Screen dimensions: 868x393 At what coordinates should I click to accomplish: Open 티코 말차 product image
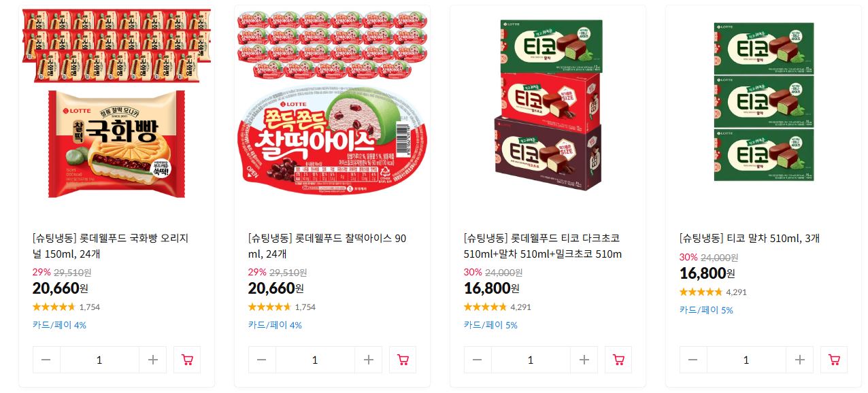[x=763, y=103]
